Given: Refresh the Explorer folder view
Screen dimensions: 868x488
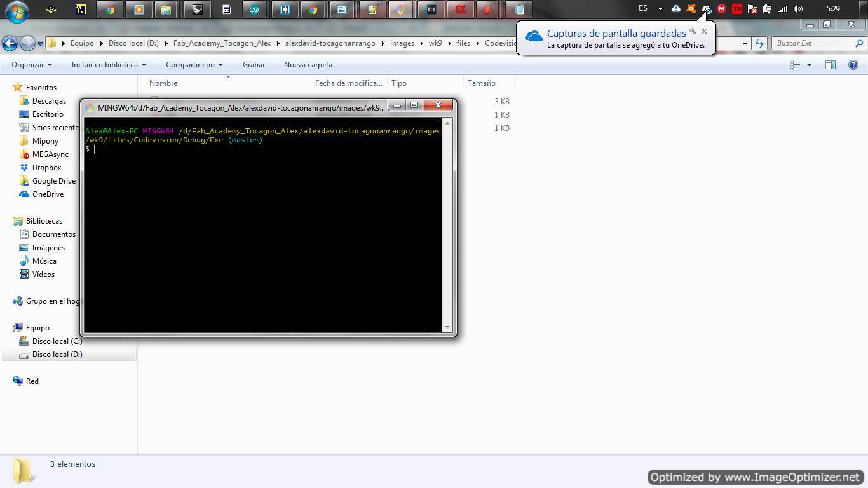Looking at the screenshot, I should [759, 43].
